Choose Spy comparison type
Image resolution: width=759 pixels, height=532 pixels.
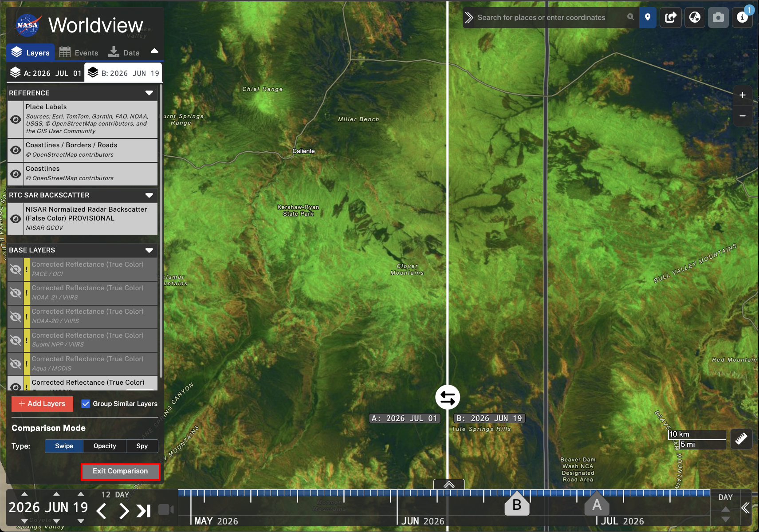click(x=142, y=446)
